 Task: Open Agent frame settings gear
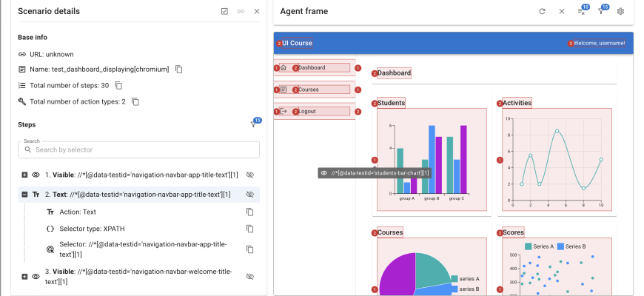(620, 11)
